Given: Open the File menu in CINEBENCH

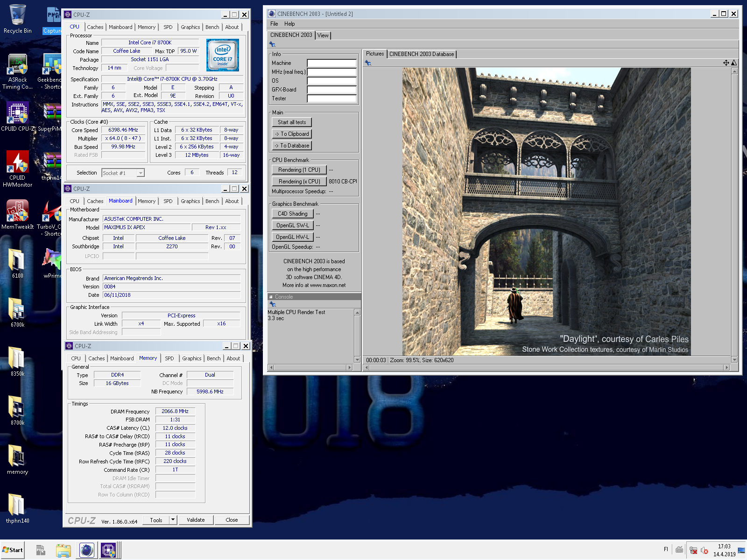Looking at the screenshot, I should [274, 24].
